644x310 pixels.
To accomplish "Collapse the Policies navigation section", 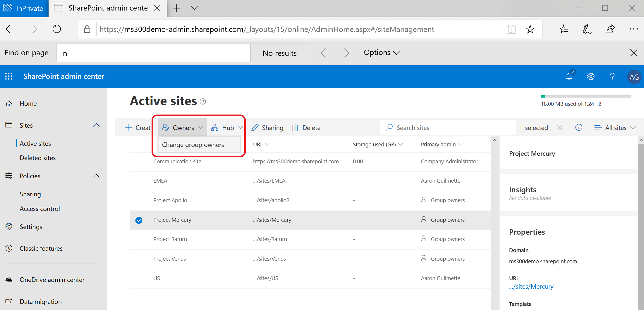I will [x=96, y=176].
